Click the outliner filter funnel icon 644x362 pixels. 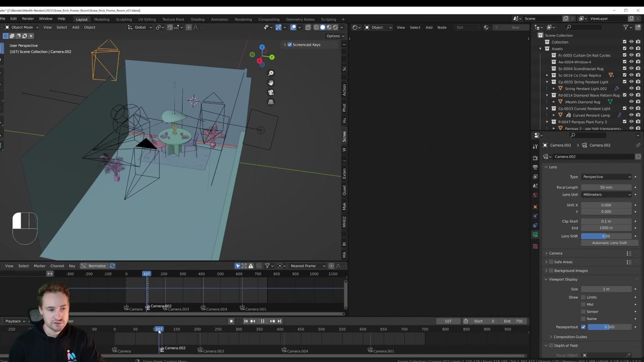point(626,27)
